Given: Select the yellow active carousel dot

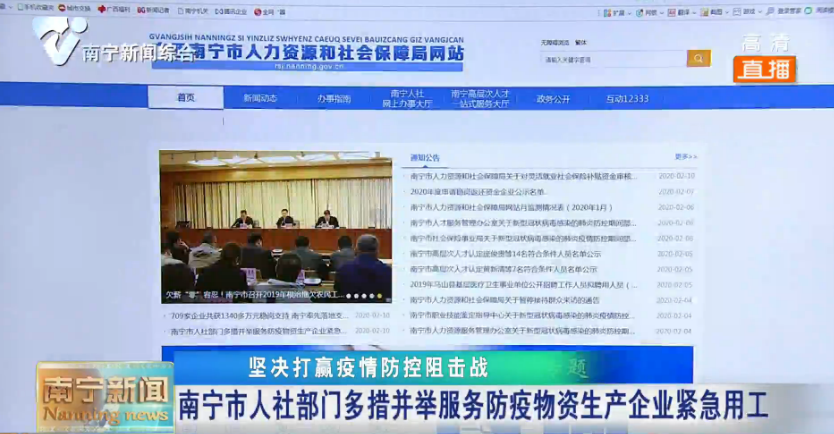Looking at the screenshot, I should point(379,296).
